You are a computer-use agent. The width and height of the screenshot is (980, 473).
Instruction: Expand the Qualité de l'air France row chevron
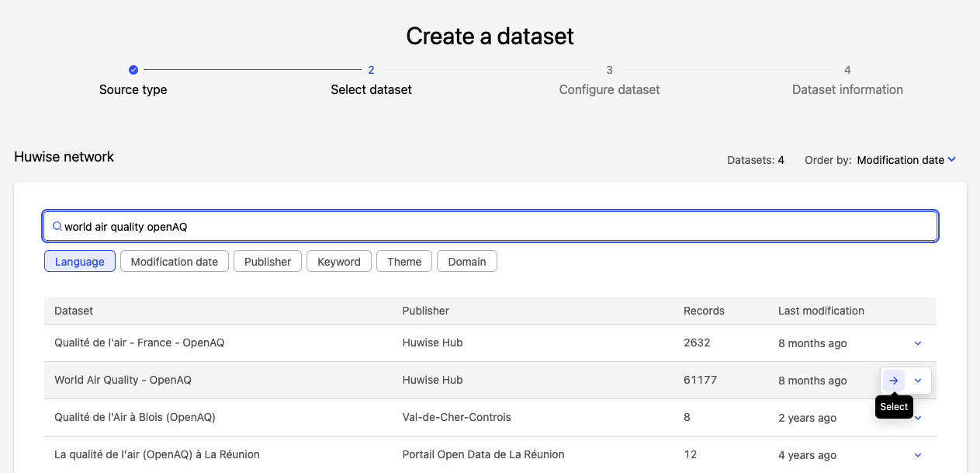pyautogui.click(x=918, y=343)
